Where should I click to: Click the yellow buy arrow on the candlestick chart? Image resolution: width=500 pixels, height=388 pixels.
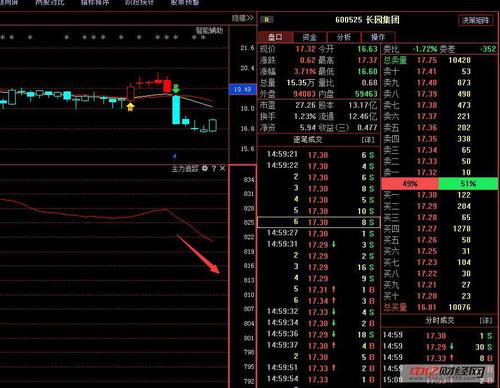click(x=130, y=107)
